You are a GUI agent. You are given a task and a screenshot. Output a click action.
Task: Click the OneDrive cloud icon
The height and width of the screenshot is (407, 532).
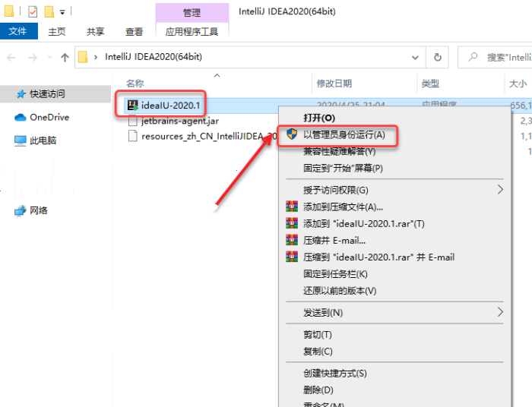click(x=21, y=117)
